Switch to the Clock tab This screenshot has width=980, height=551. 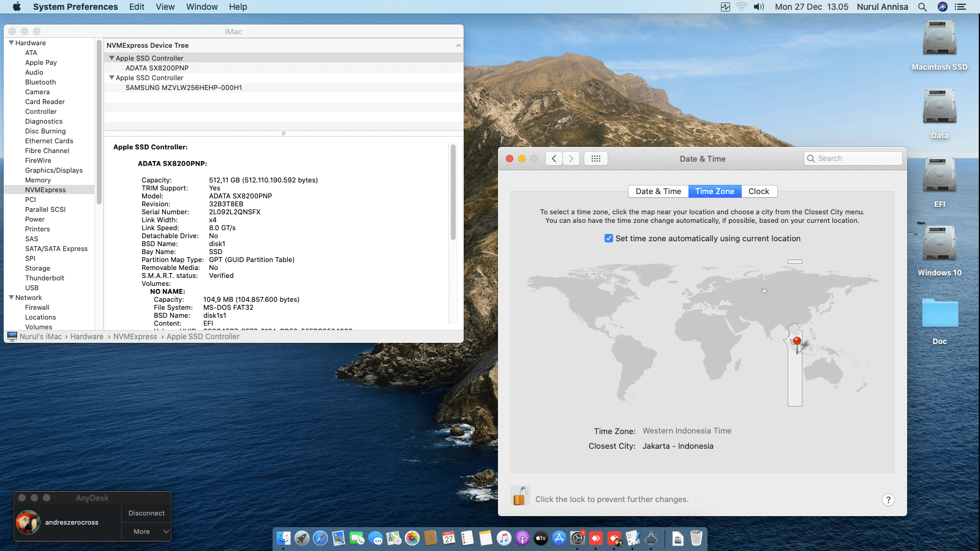coord(758,192)
